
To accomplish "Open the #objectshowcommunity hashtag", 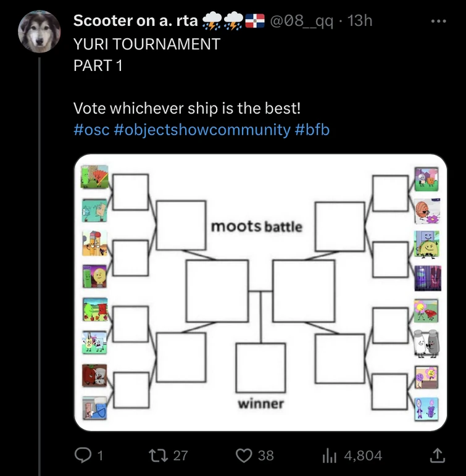I will (202, 130).
